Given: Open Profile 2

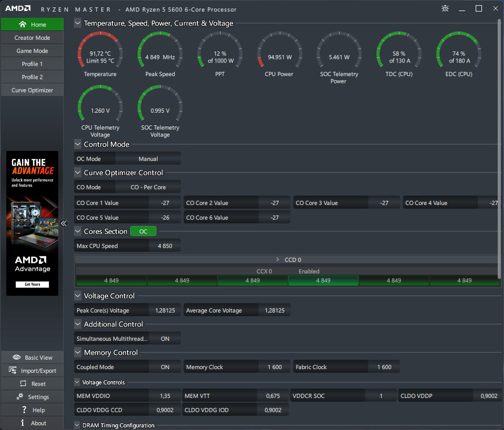Looking at the screenshot, I should point(32,77).
